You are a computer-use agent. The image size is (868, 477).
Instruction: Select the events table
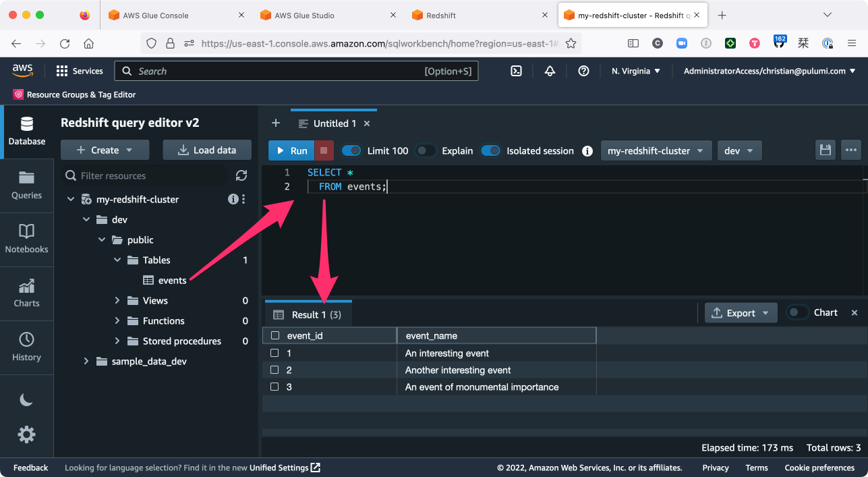pos(165,280)
